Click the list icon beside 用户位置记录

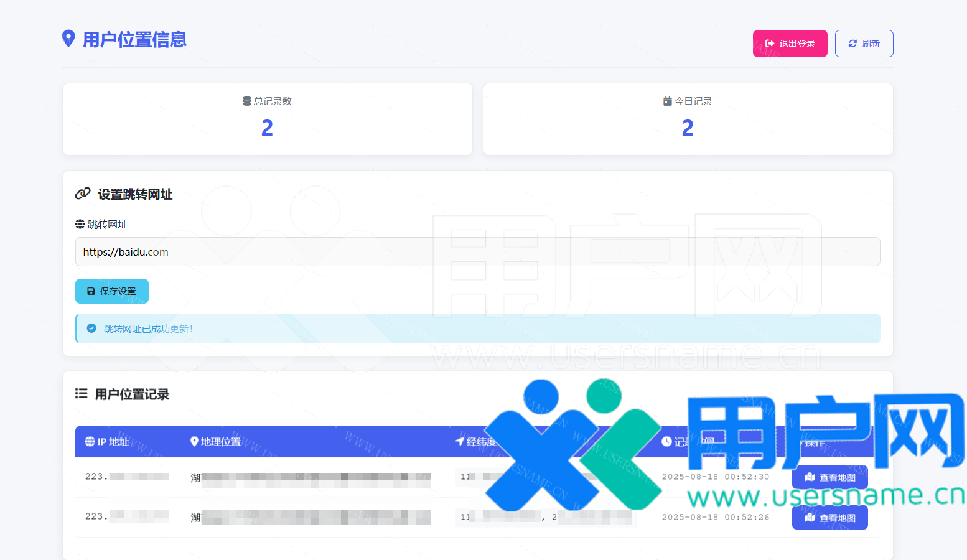(81, 394)
